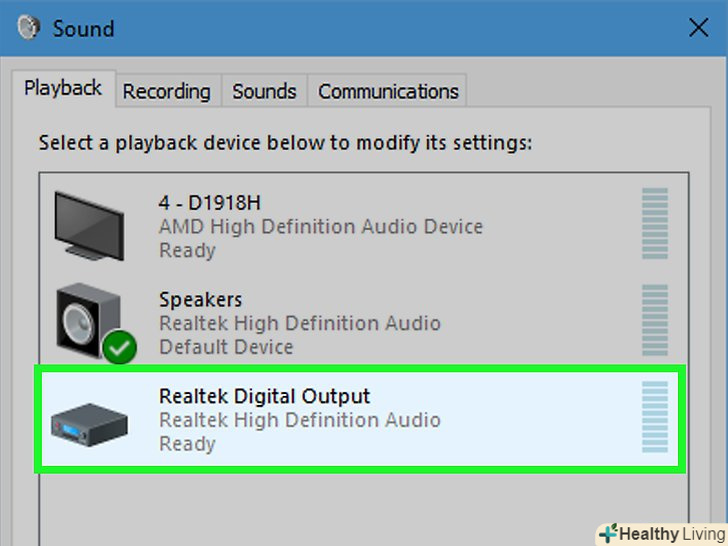This screenshot has height=546, width=728.
Task: Switch to the Sounds tab
Action: click(264, 92)
